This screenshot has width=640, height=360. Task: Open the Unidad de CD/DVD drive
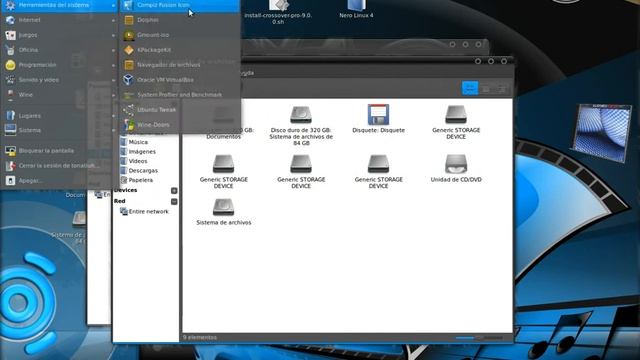(x=456, y=168)
